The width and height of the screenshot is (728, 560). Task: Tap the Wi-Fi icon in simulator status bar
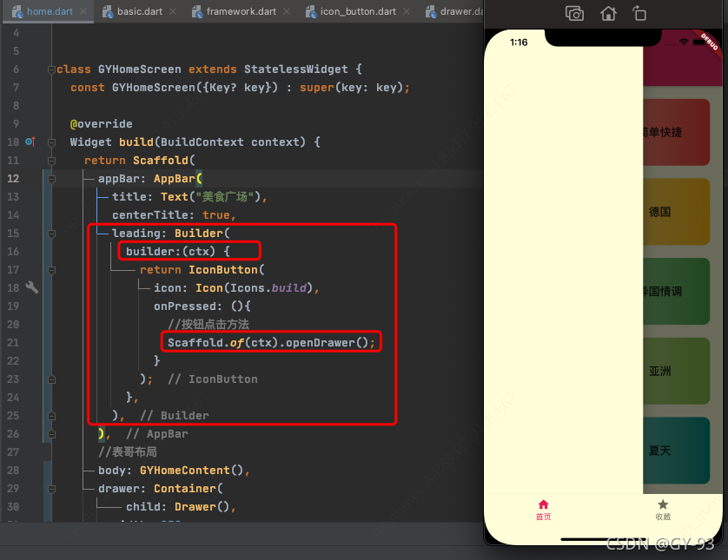tap(684, 43)
